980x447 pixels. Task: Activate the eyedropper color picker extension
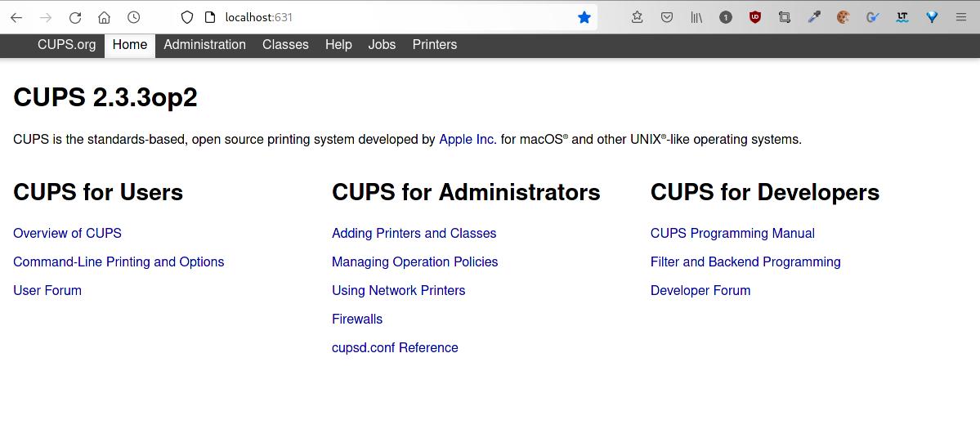pyautogui.click(x=814, y=17)
